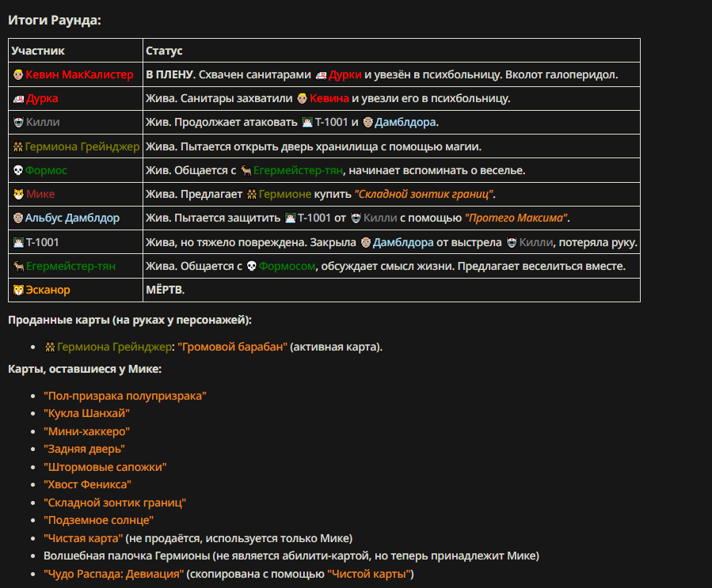
Task: Select the green name Формос in participant column
Action: tap(46, 171)
